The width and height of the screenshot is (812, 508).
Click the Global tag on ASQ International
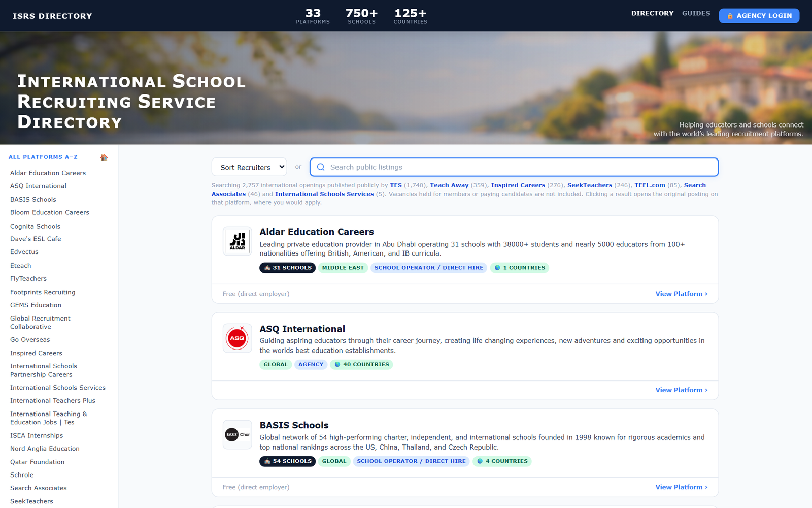[276, 365]
